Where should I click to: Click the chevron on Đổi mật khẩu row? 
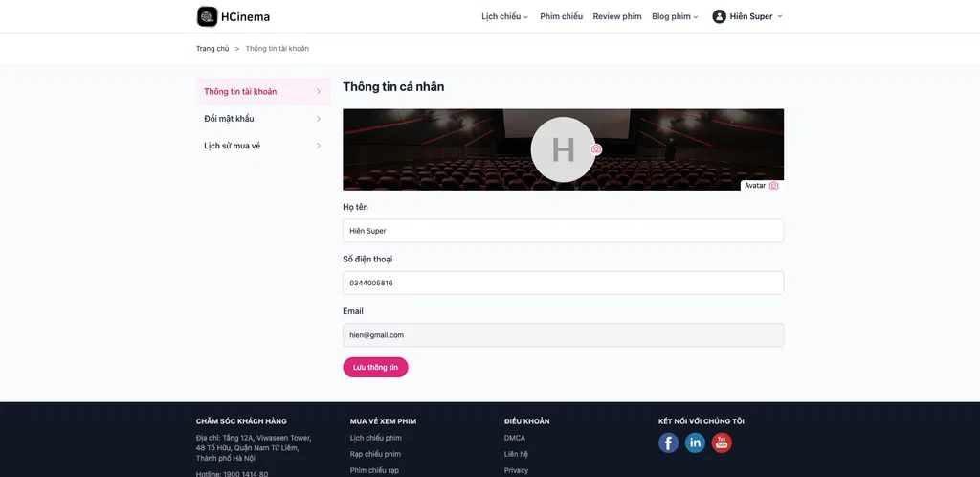click(x=318, y=119)
